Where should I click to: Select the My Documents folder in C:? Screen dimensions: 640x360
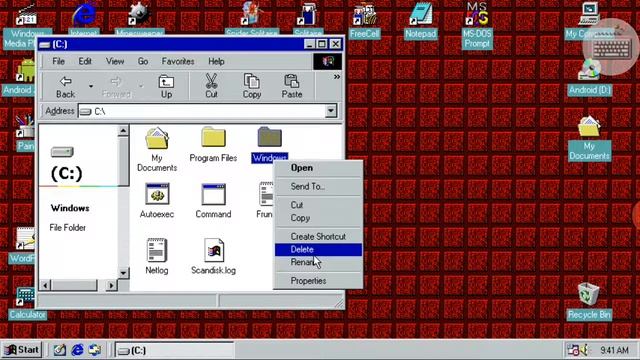tap(157, 149)
